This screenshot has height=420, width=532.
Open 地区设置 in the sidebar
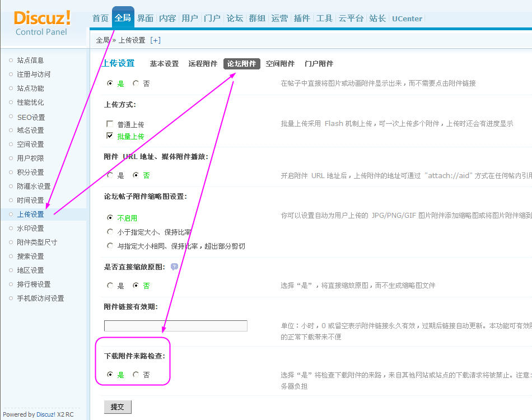click(x=31, y=270)
